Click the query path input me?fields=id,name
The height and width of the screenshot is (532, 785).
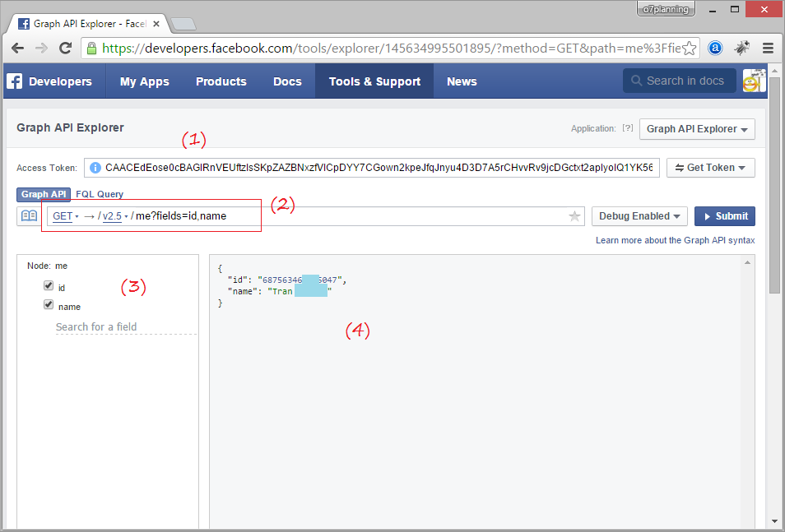coord(181,216)
